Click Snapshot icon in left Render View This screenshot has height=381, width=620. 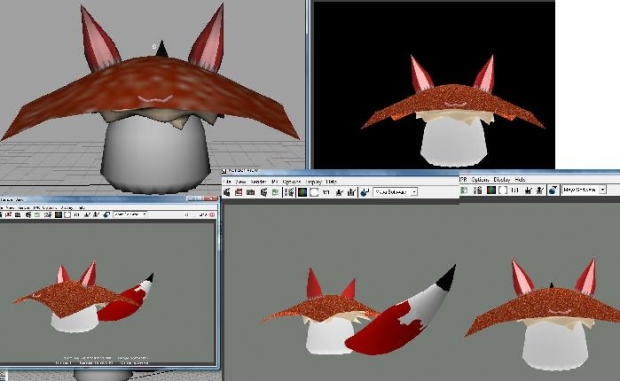click(x=18, y=215)
